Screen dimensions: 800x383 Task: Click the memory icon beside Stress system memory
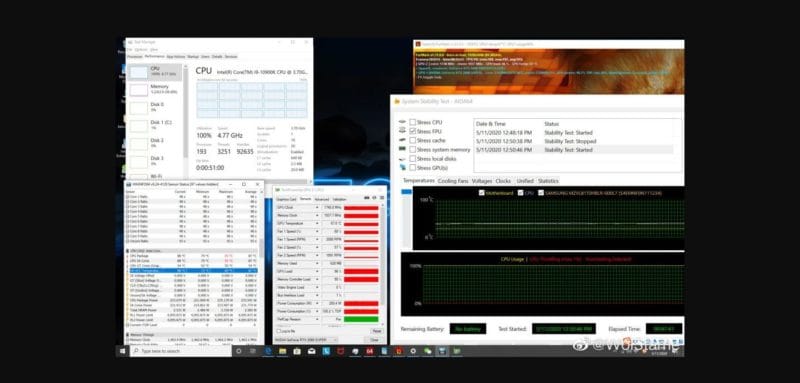(x=403, y=149)
